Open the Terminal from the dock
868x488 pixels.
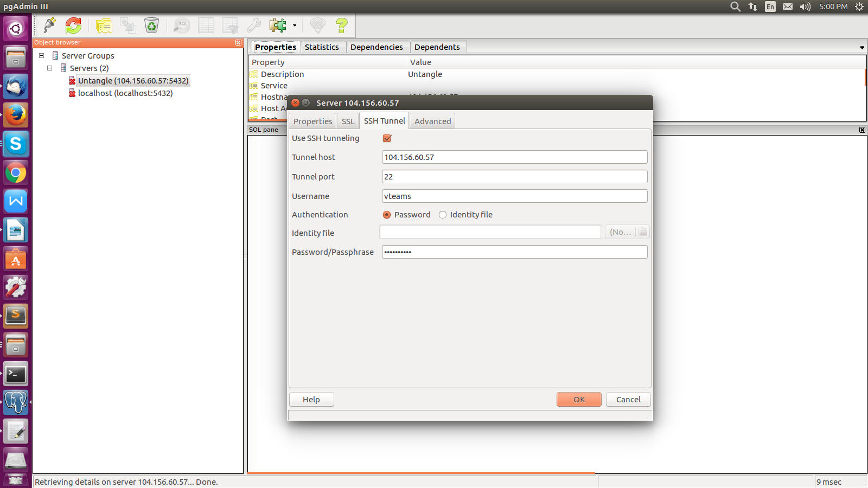(x=16, y=374)
